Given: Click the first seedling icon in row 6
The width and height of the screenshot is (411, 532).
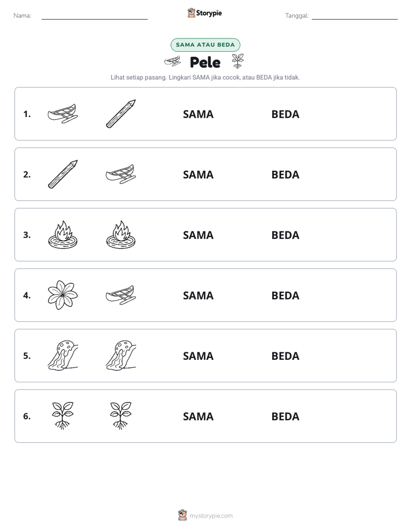Looking at the screenshot, I should click(63, 416).
